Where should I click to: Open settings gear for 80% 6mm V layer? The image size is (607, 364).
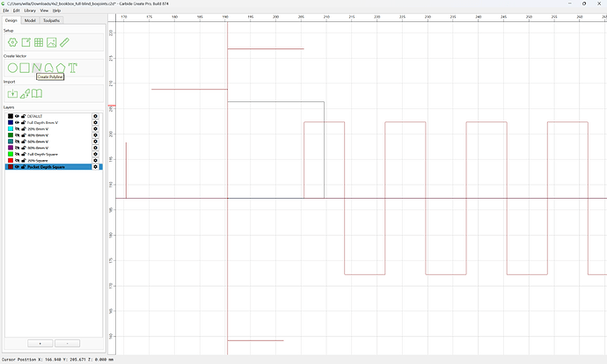click(x=95, y=148)
